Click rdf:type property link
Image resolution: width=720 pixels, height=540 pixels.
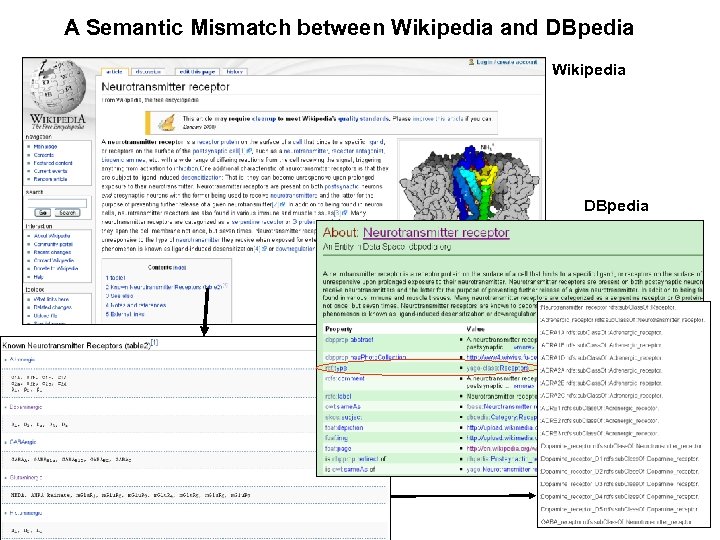point(336,368)
